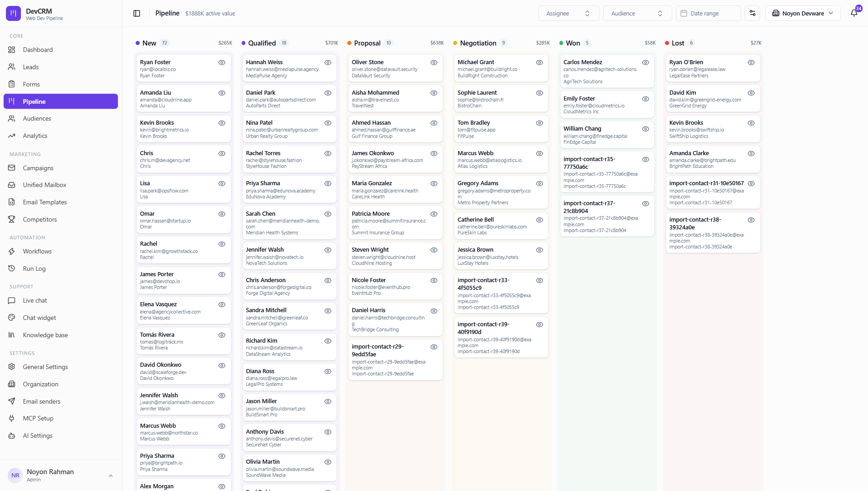
Task: Click the AI Settings robot icon
Action: click(12, 435)
